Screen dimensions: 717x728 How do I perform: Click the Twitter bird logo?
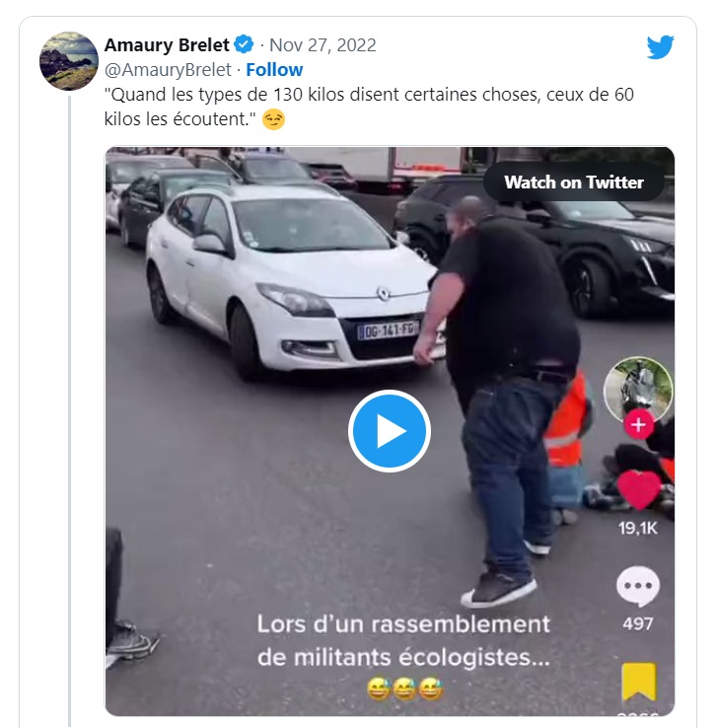661,47
